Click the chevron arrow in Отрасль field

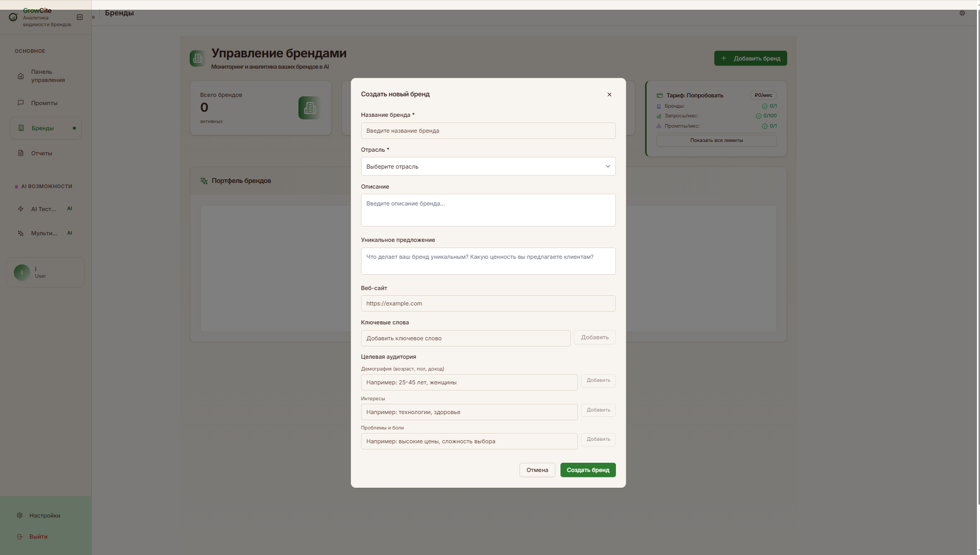tap(608, 167)
